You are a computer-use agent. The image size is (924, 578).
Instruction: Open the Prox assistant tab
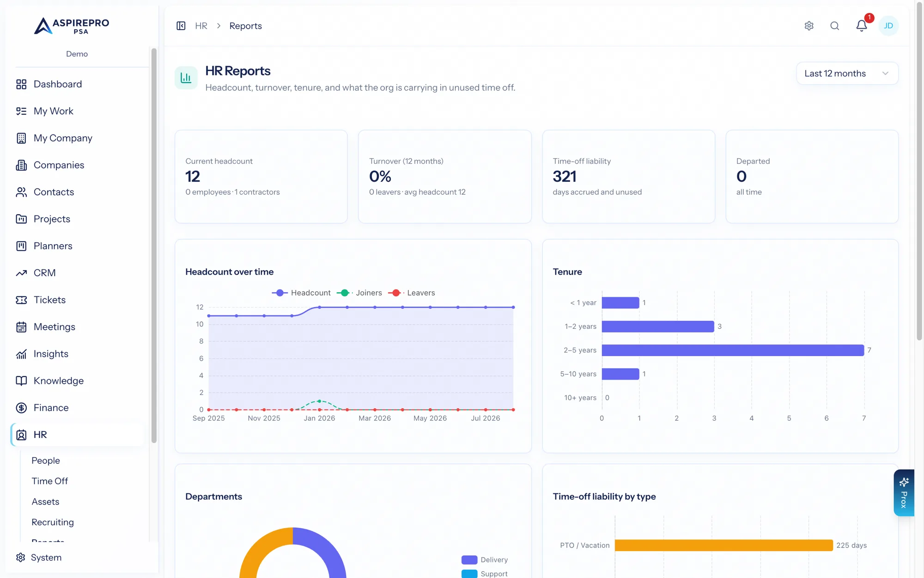[x=904, y=493]
